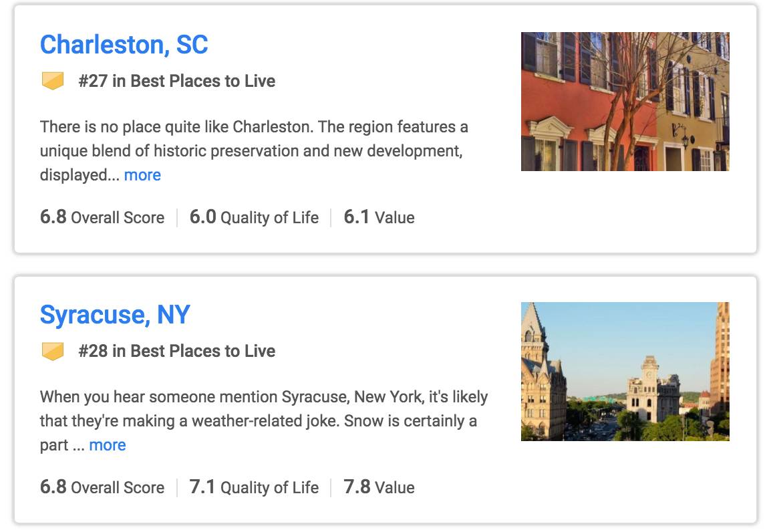Click empty space below the Charleston photo
This screenshot has width=767, height=532.
[x=625, y=214]
